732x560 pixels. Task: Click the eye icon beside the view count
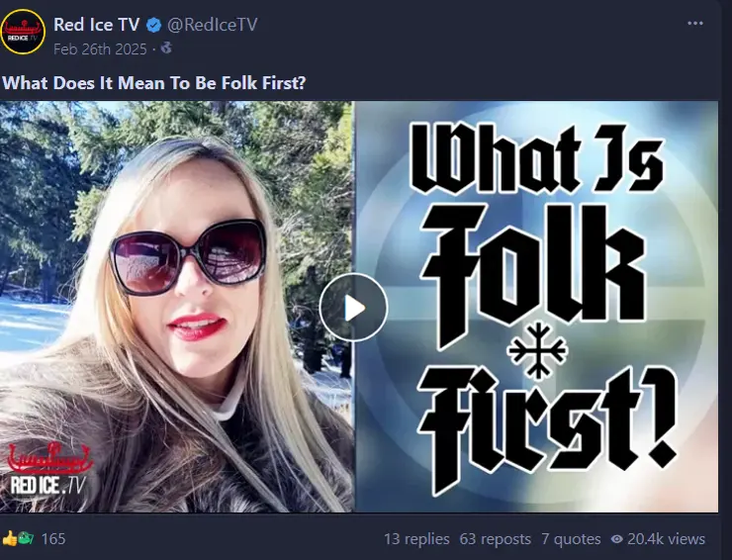point(618,539)
